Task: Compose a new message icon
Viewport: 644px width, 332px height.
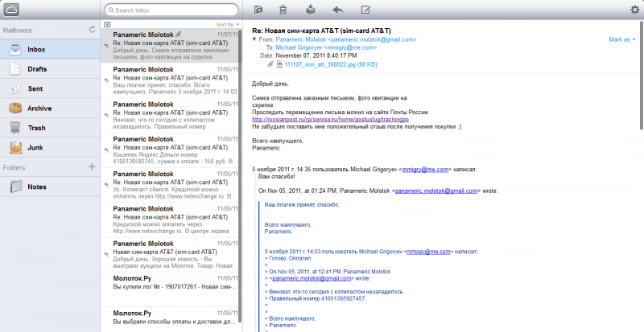Action: pyautogui.click(x=365, y=10)
